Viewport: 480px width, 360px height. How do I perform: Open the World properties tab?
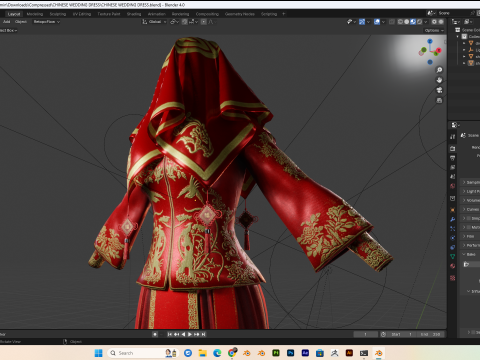coord(452,186)
